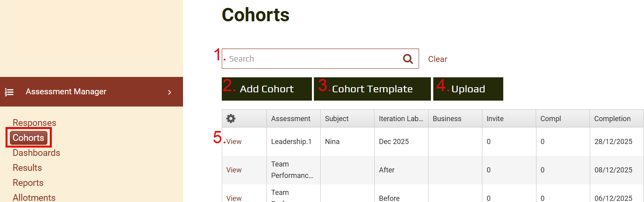
Task: Clear the search filter
Action: (x=437, y=59)
